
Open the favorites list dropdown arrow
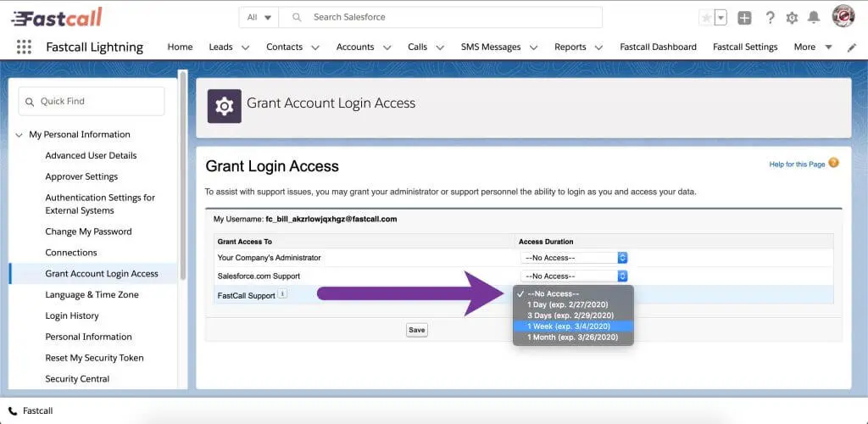(721, 18)
